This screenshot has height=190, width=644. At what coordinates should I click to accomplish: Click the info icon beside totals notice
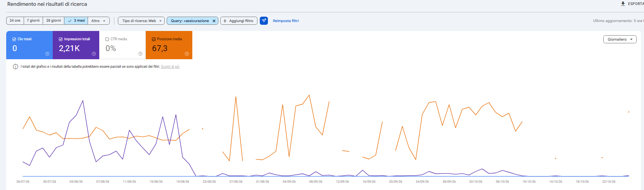[16, 67]
